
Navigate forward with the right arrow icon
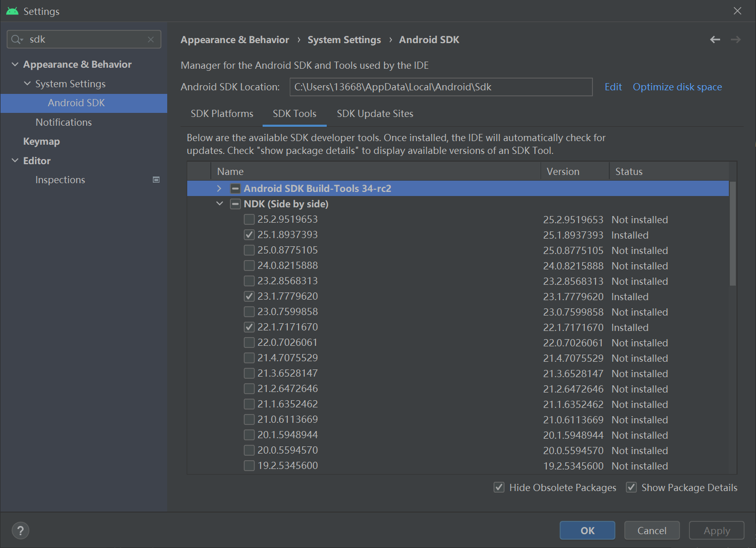click(x=736, y=40)
